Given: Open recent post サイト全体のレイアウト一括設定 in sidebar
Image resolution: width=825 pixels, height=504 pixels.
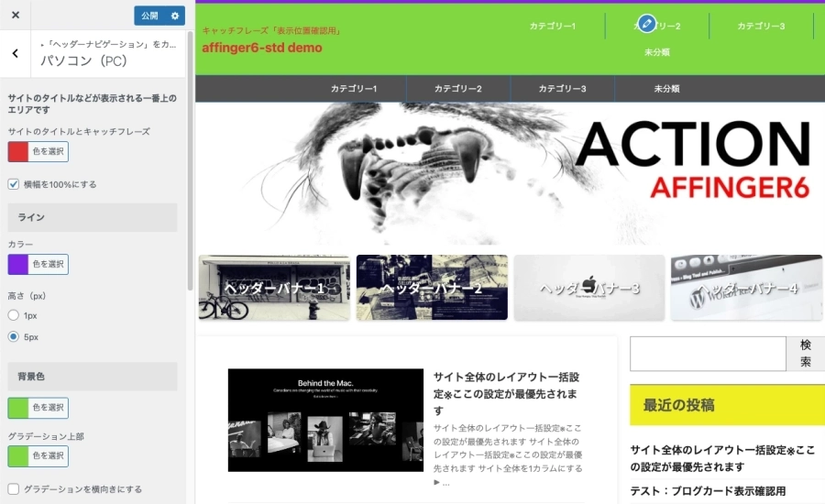Looking at the screenshot, I should [x=722, y=458].
